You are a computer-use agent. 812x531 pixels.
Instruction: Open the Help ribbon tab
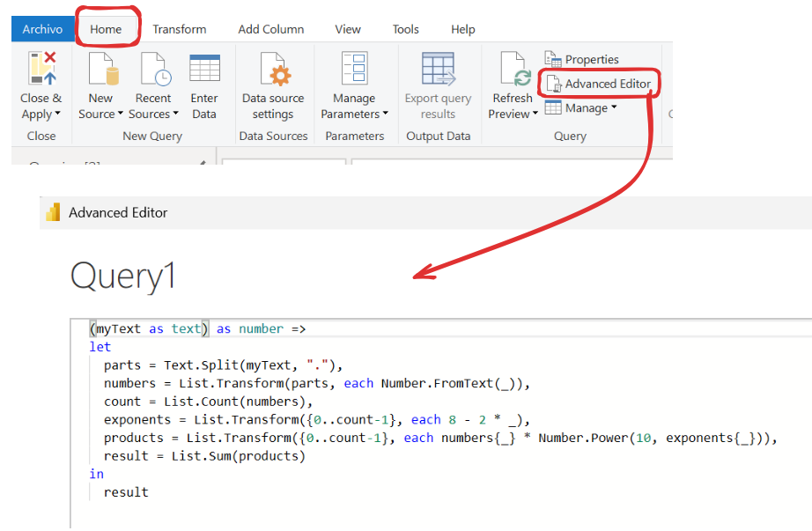point(463,29)
